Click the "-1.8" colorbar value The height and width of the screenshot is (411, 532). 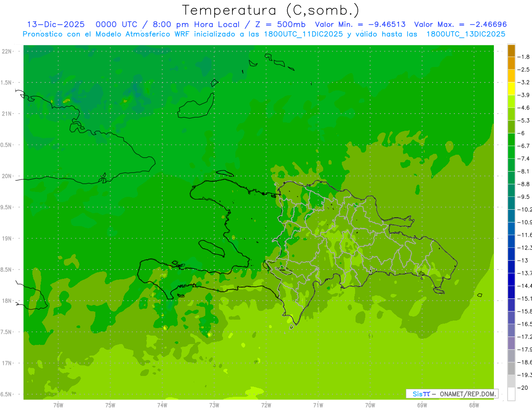pyautogui.click(x=524, y=57)
